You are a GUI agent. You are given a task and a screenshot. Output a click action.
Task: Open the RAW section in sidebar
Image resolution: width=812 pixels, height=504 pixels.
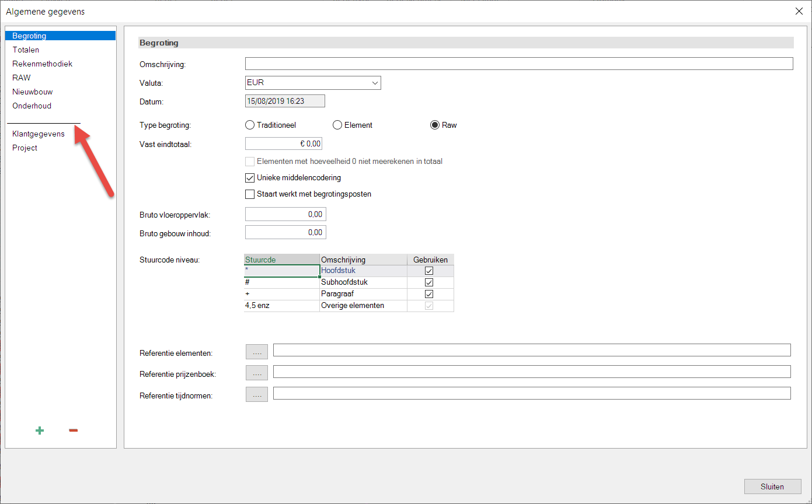(22, 78)
